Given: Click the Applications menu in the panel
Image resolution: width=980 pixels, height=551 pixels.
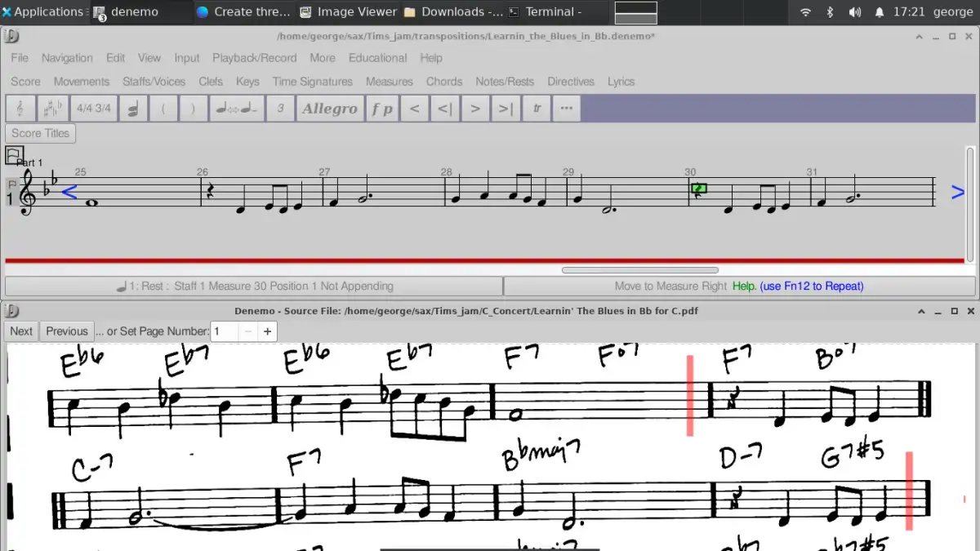Looking at the screenshot, I should (x=42, y=11).
